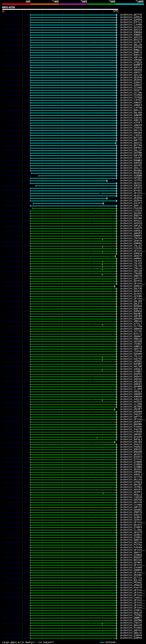146x644 pixels.
Task: Select the UniRef100_P29356 label
Action: point(131,249)
